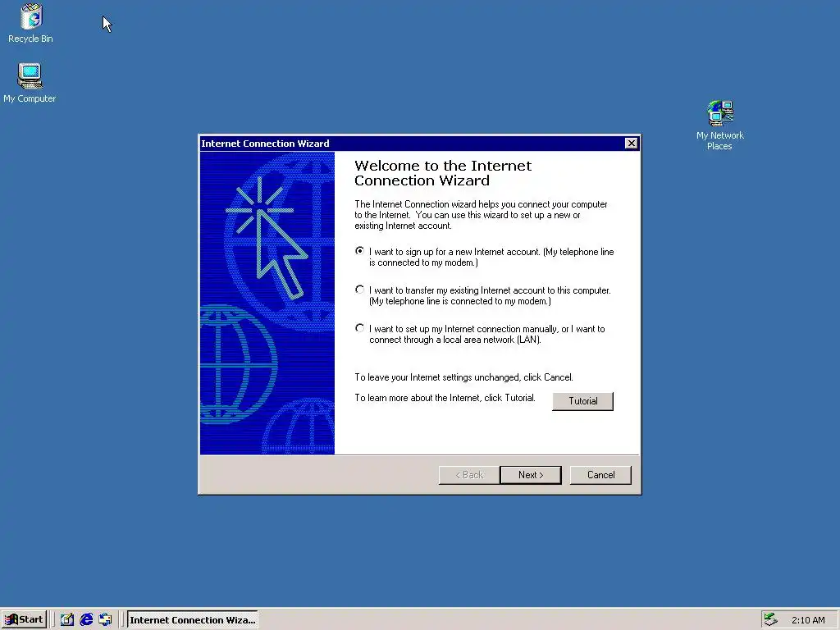Click the 'To learn more about the Internet' text
This screenshot has height=630, width=840.
[445, 398]
